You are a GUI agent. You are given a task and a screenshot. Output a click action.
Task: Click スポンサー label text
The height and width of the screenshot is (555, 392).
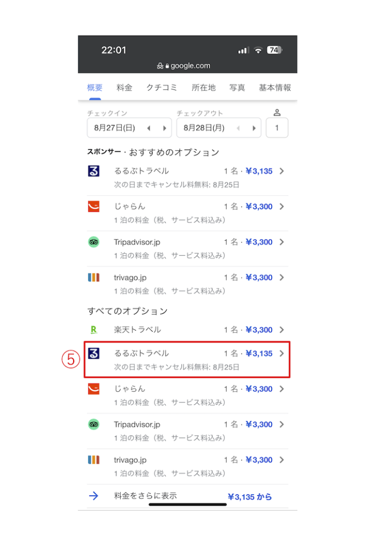104,152
